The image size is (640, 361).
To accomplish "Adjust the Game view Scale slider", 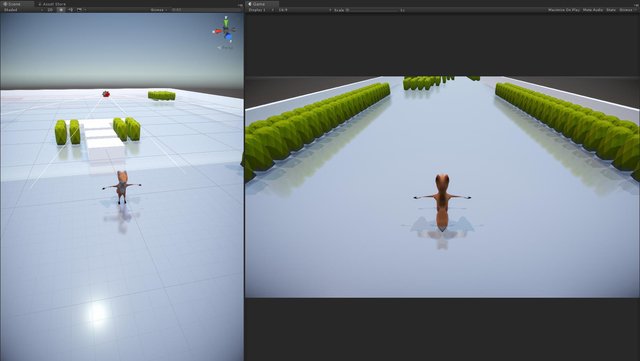I will tap(373, 10).
